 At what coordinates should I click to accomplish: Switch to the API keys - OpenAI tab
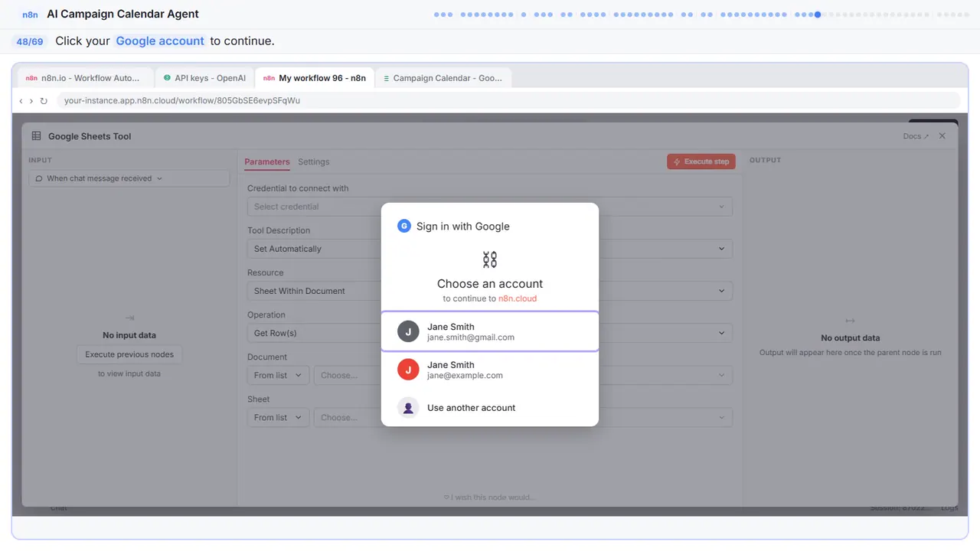tap(204, 78)
